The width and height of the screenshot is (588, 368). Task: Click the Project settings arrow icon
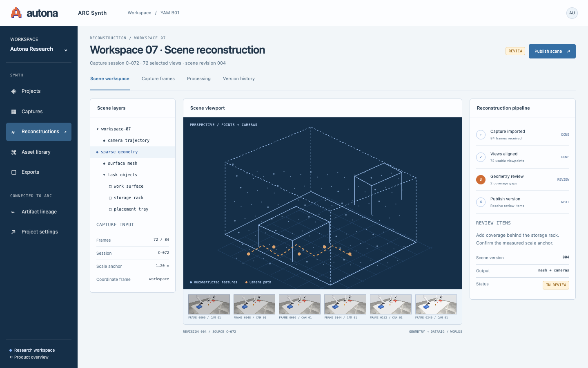(x=13, y=232)
